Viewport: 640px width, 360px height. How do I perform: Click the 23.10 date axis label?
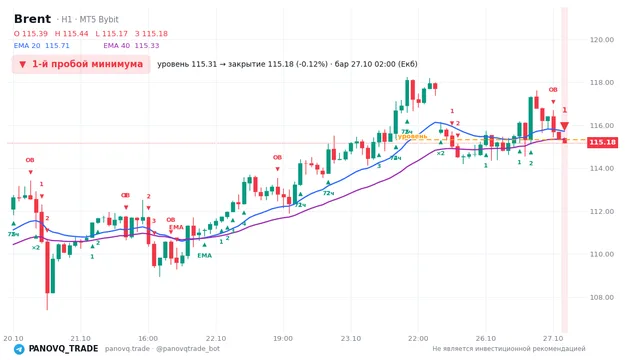click(x=351, y=338)
